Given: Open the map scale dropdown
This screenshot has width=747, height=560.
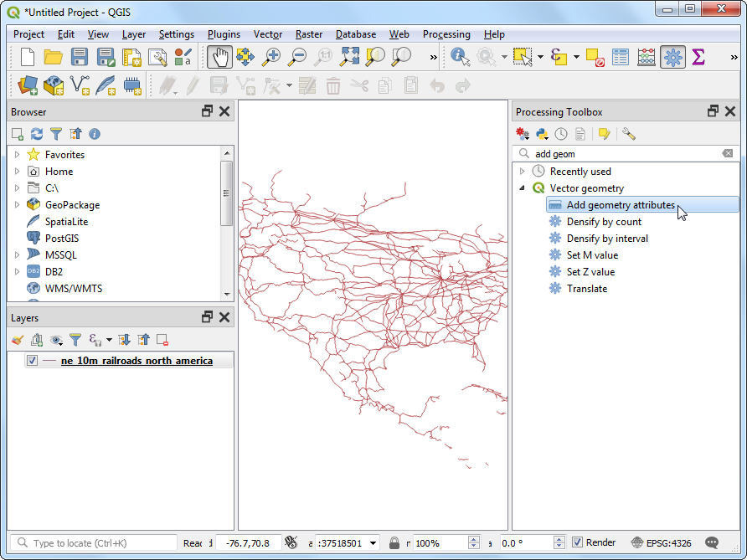Looking at the screenshot, I should 373,542.
